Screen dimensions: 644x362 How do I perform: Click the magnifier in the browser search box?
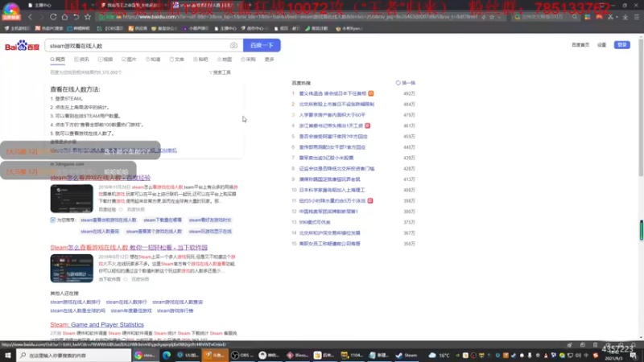[x=575, y=17]
